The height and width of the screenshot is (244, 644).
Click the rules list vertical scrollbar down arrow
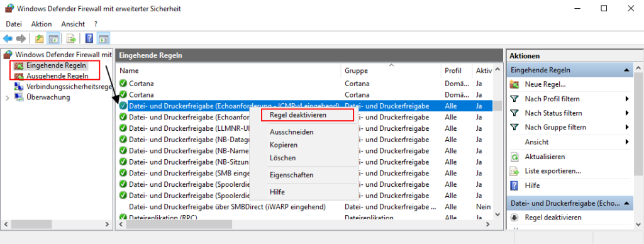(x=497, y=214)
